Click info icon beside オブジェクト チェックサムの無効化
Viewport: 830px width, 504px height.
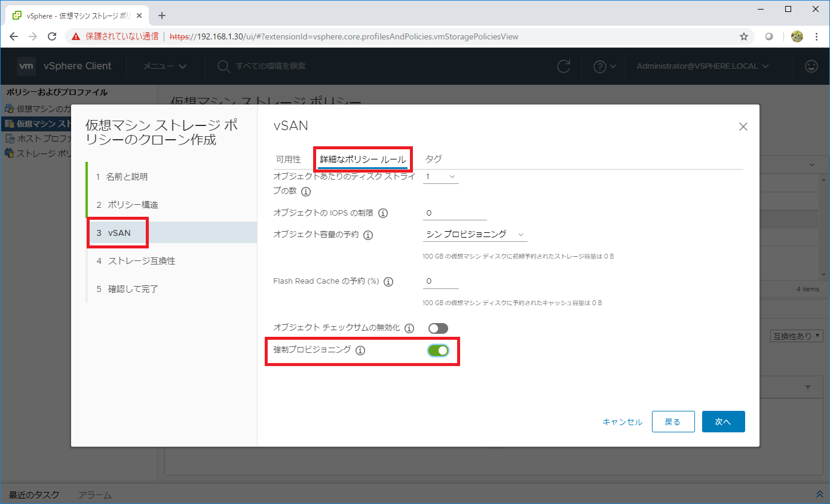(409, 328)
